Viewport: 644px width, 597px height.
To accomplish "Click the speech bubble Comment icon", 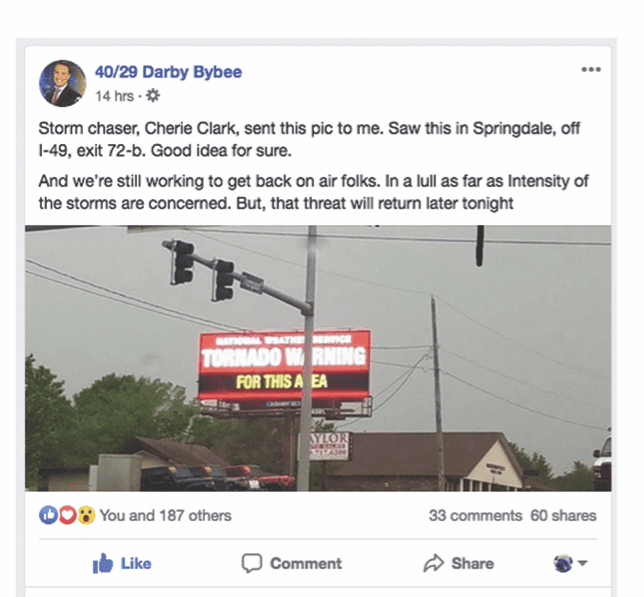I will [251, 563].
